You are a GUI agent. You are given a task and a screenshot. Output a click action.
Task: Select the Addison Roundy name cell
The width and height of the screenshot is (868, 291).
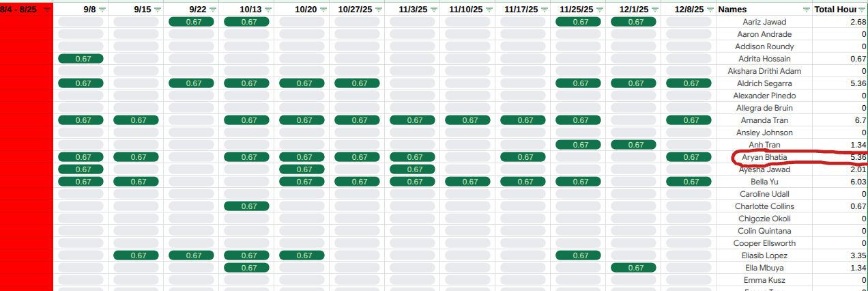tap(764, 46)
